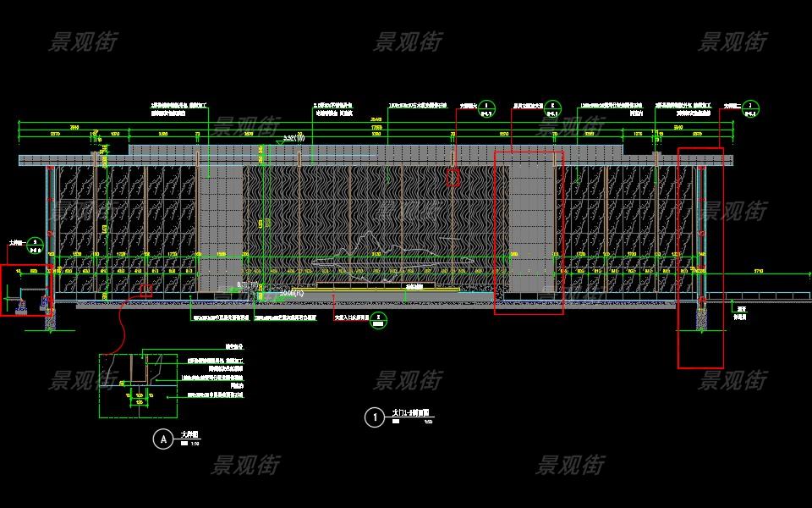Click the 景观街 watermark at top left
812x508 pixels.
(x=82, y=41)
